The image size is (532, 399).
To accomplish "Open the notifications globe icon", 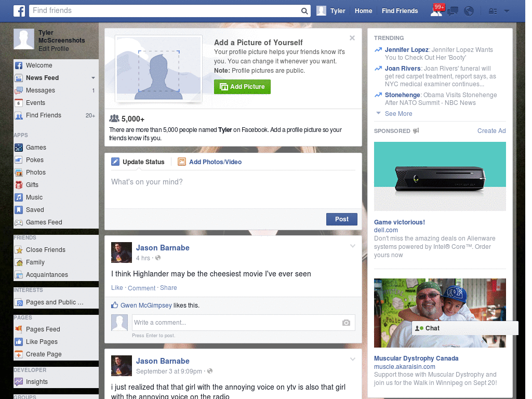I will (469, 11).
